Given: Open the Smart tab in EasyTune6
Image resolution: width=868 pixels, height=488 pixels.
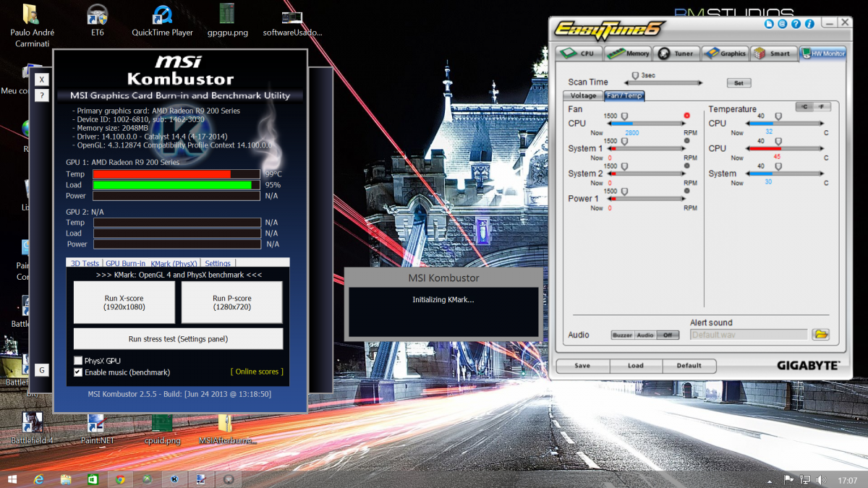Looking at the screenshot, I should coord(773,53).
